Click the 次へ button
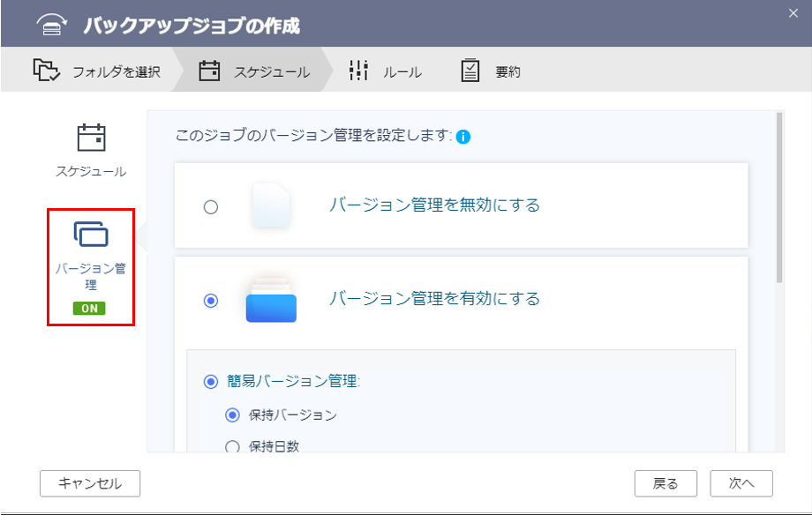This screenshot has width=812, height=515. tap(742, 483)
